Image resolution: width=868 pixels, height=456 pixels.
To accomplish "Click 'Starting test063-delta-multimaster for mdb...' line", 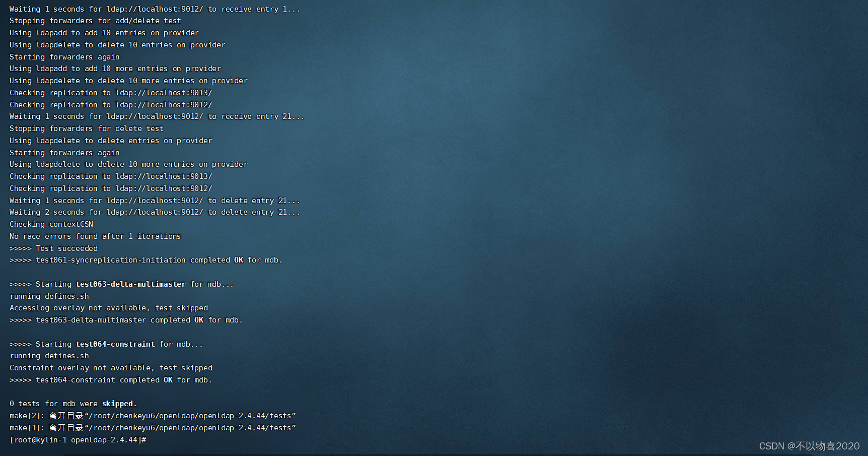I will (121, 284).
